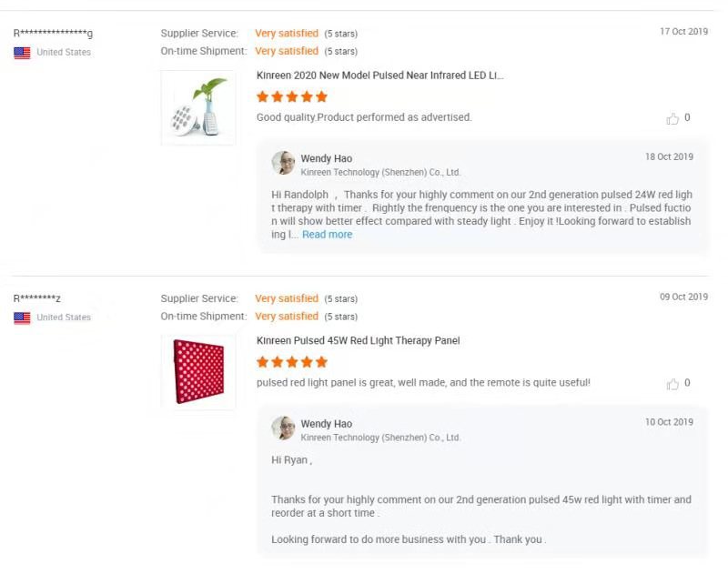Click Wendy Hao avatar in Ryan reply
The height and width of the screenshot is (574, 728).
[284, 428]
